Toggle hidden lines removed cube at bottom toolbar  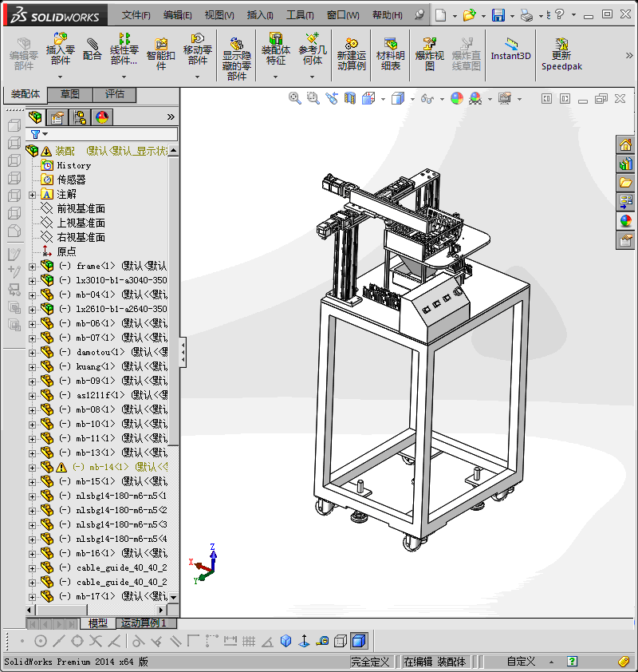click(x=341, y=641)
